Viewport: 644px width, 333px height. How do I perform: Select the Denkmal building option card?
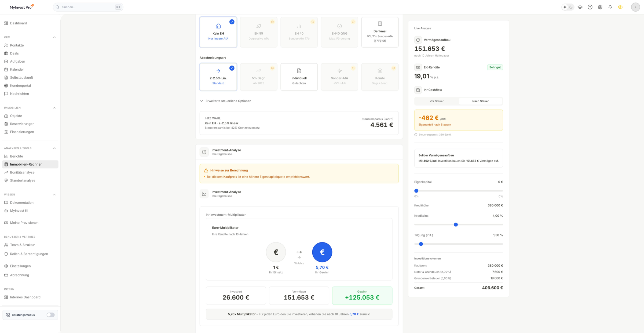(380, 32)
